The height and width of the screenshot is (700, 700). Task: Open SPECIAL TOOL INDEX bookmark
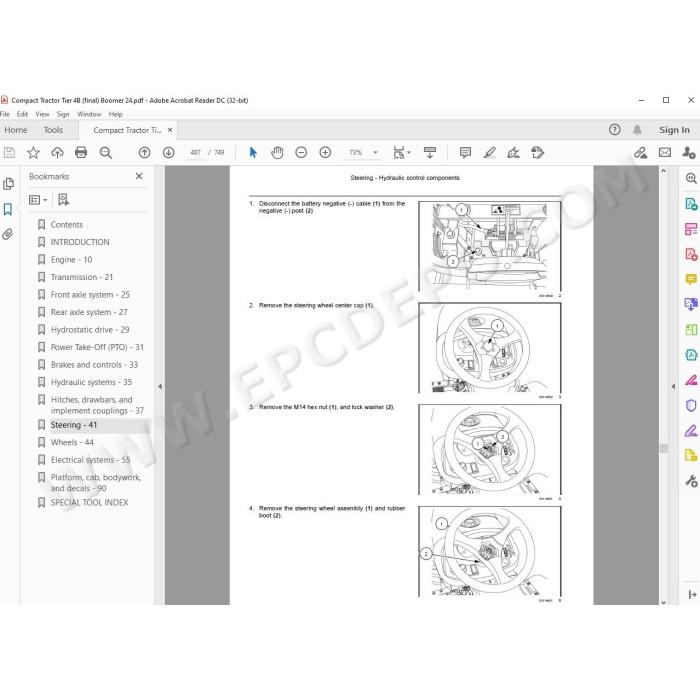(89, 503)
